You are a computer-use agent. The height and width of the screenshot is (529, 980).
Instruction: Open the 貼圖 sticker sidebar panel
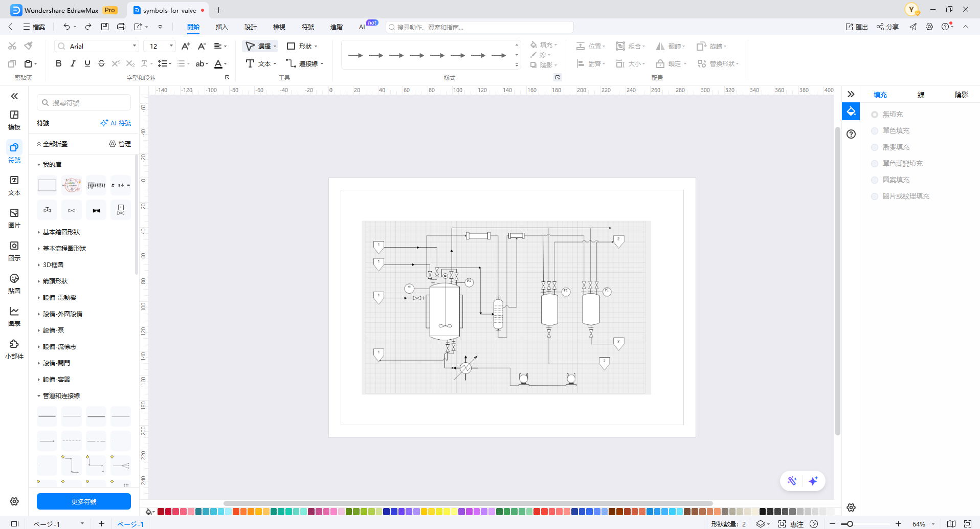point(14,283)
